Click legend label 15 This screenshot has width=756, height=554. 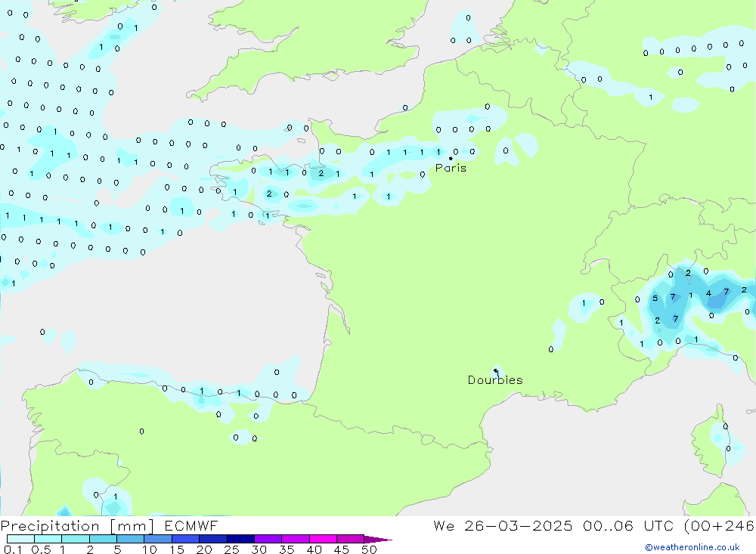coord(176,549)
